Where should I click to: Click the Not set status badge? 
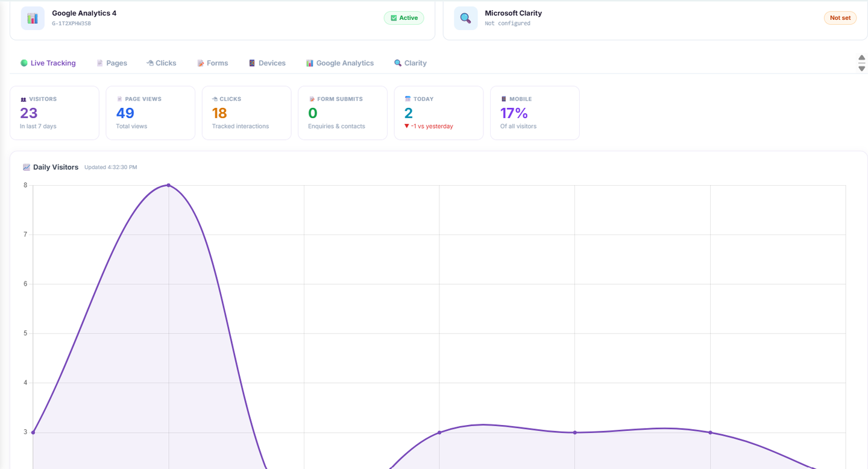point(840,18)
